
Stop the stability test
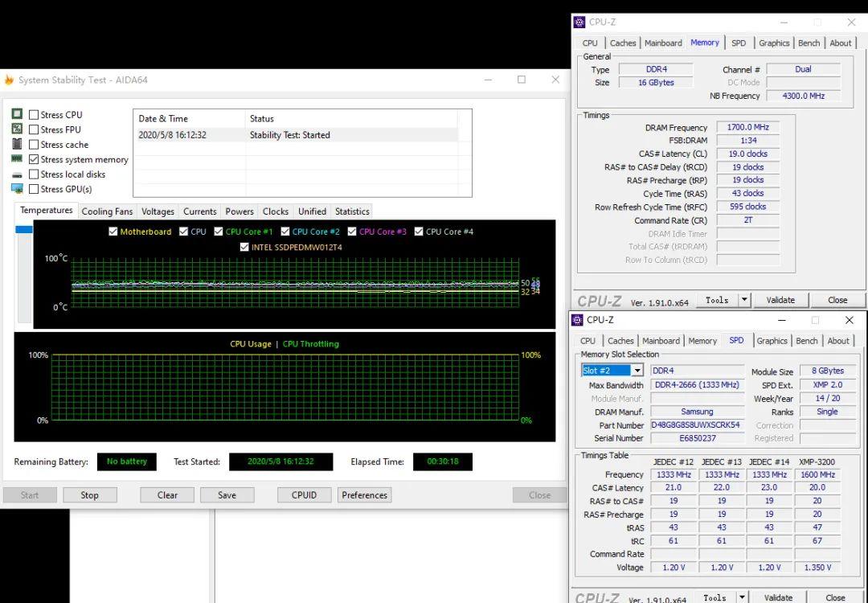coord(90,495)
